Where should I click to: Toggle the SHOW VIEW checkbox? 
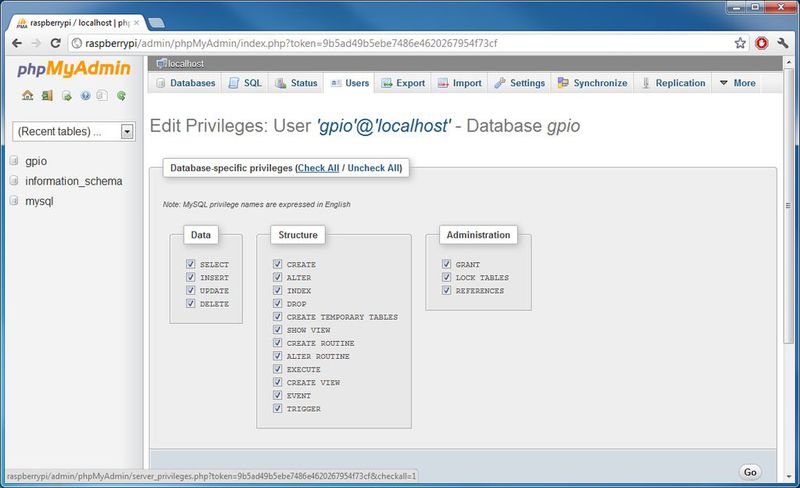point(278,330)
